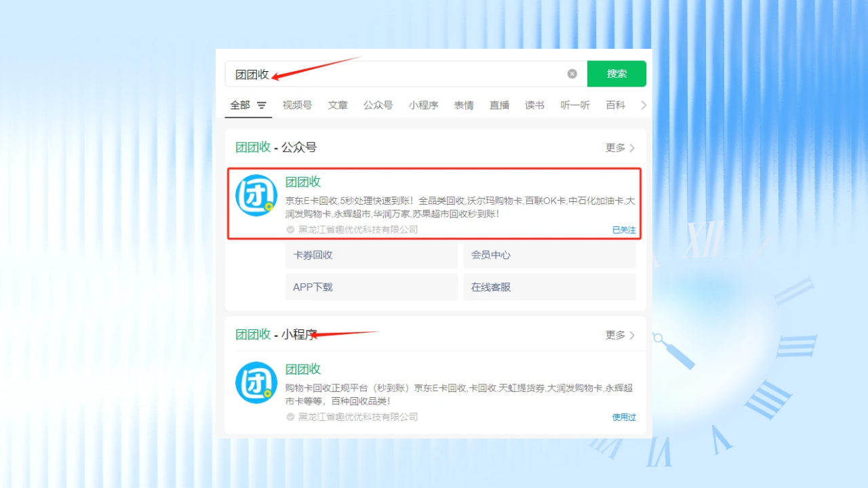Screen dimensions: 868x488
Task: Switch to the 百科 tab
Action: (616, 105)
